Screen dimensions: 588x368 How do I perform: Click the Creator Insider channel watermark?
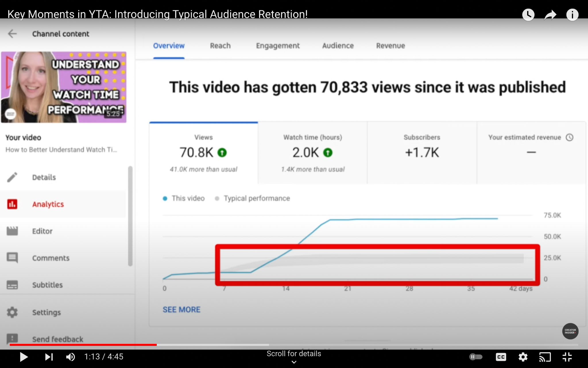point(570,331)
